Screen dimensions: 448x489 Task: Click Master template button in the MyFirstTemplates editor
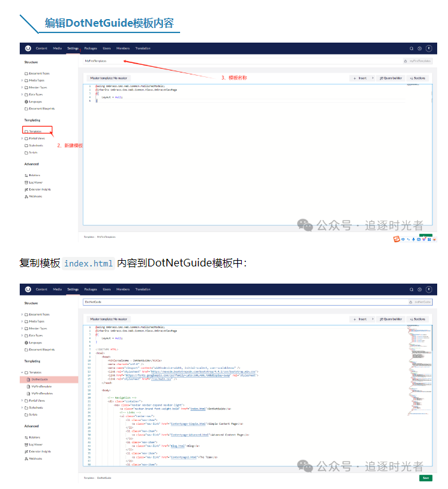[x=109, y=78]
